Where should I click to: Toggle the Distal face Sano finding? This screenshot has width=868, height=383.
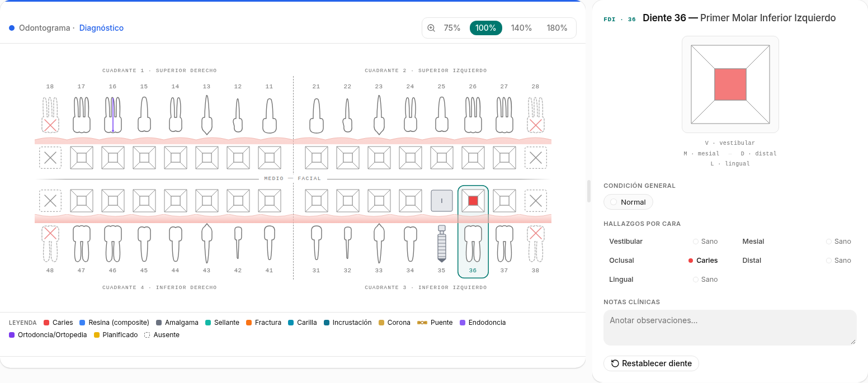point(838,261)
